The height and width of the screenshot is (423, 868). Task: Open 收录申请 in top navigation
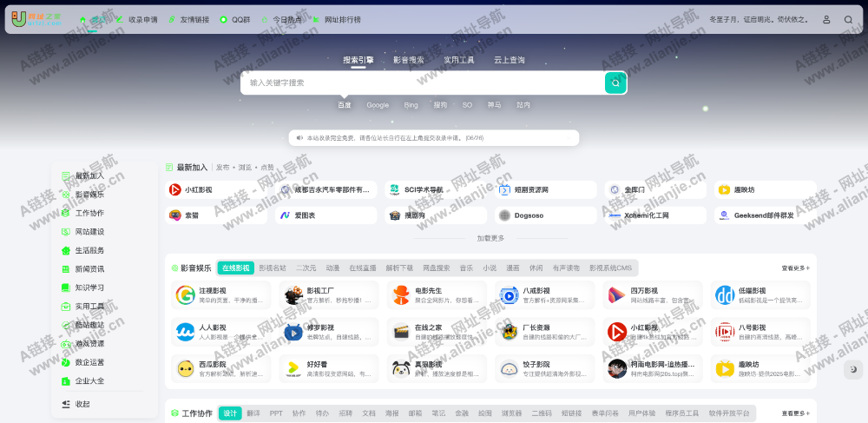[x=137, y=19]
